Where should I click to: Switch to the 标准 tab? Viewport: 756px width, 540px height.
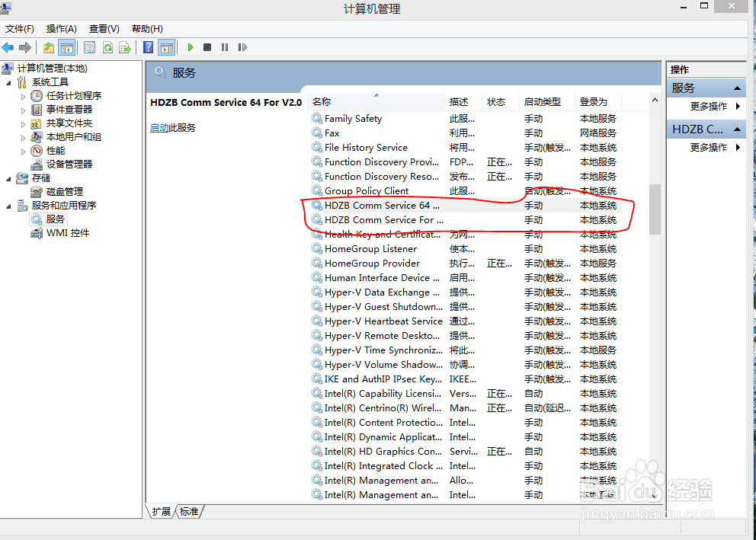pos(189,512)
